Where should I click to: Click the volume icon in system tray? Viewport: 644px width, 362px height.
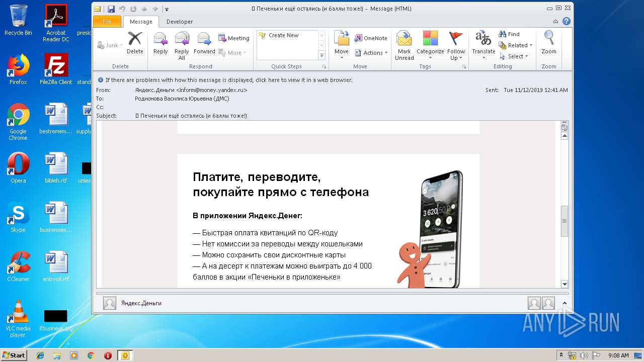(584, 355)
